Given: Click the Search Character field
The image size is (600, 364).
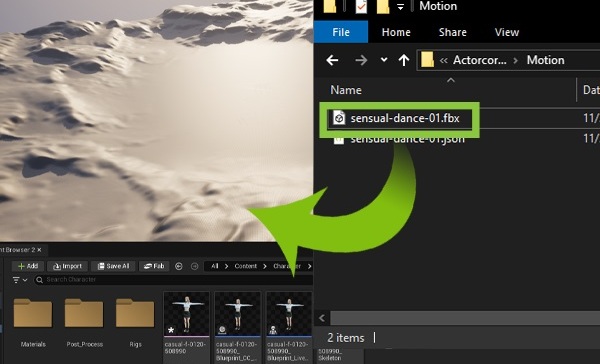Looking at the screenshot, I should [x=174, y=280].
